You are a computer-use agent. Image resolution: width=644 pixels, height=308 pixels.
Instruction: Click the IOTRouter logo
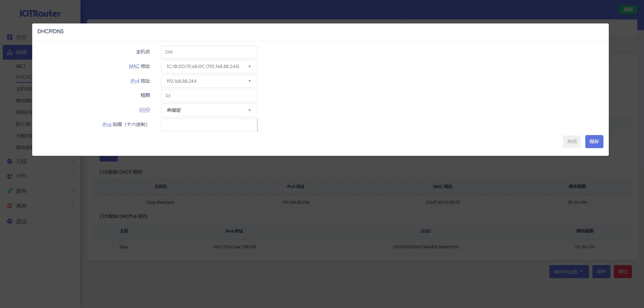(40, 14)
